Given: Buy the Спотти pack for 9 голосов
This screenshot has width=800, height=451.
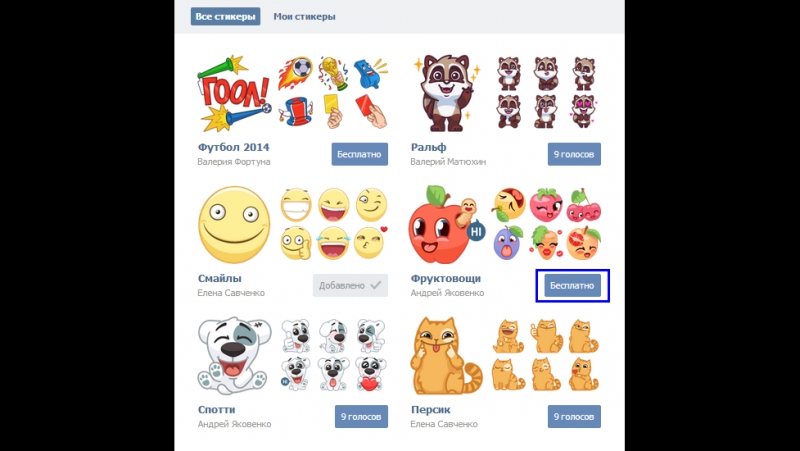Looking at the screenshot, I should pyautogui.click(x=361, y=417).
